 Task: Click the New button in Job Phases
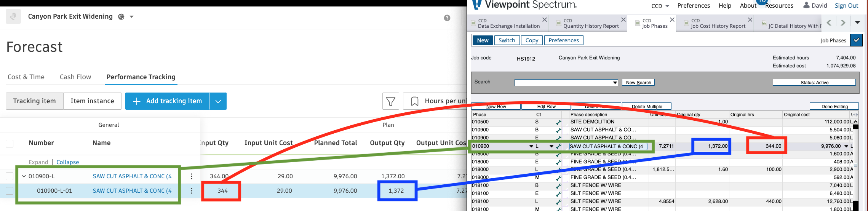(x=483, y=40)
